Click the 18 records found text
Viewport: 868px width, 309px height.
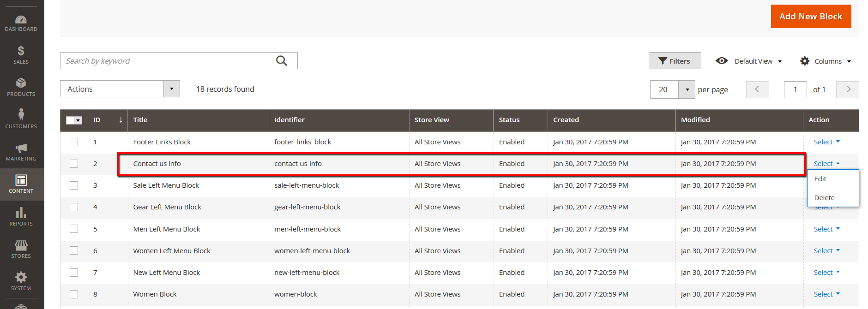[x=225, y=89]
